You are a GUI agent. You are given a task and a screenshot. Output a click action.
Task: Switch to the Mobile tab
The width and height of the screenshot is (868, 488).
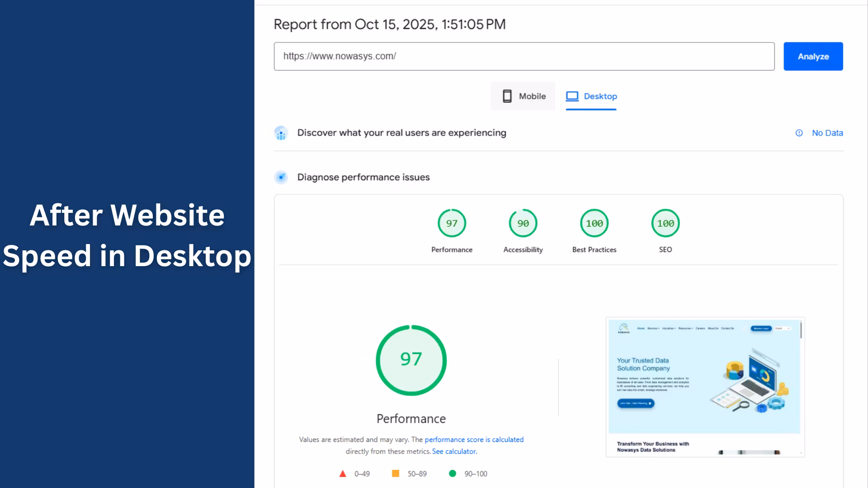pos(523,96)
